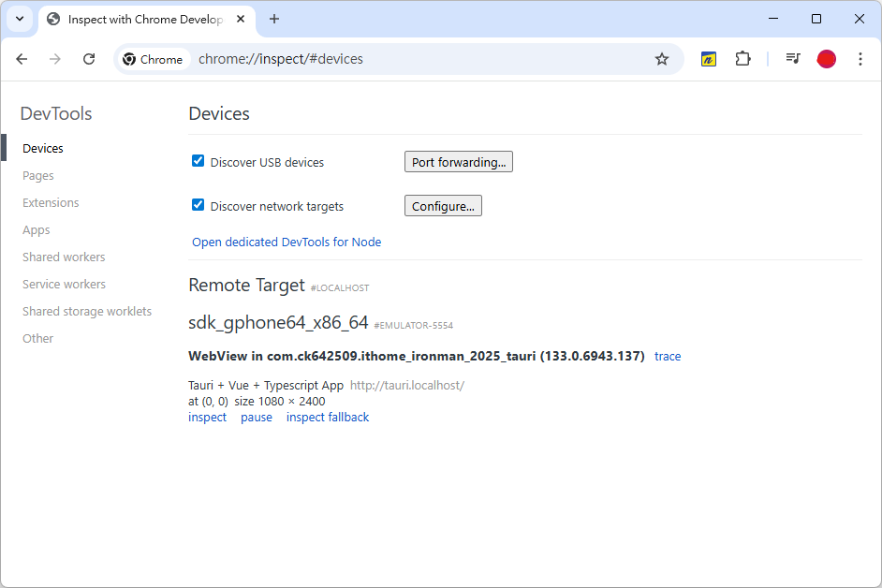Screen dimensions: 882x588
Task: Click Configure button
Action: [443, 206]
